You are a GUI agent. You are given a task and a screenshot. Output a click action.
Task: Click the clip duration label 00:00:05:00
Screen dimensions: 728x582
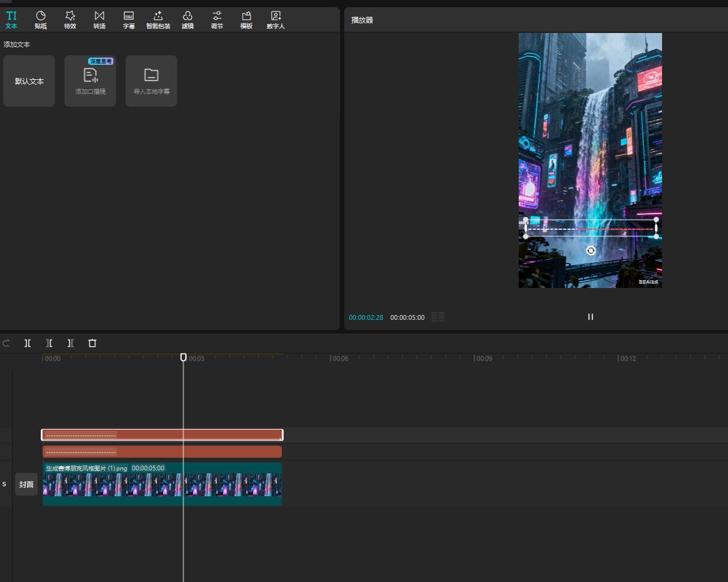(x=148, y=468)
